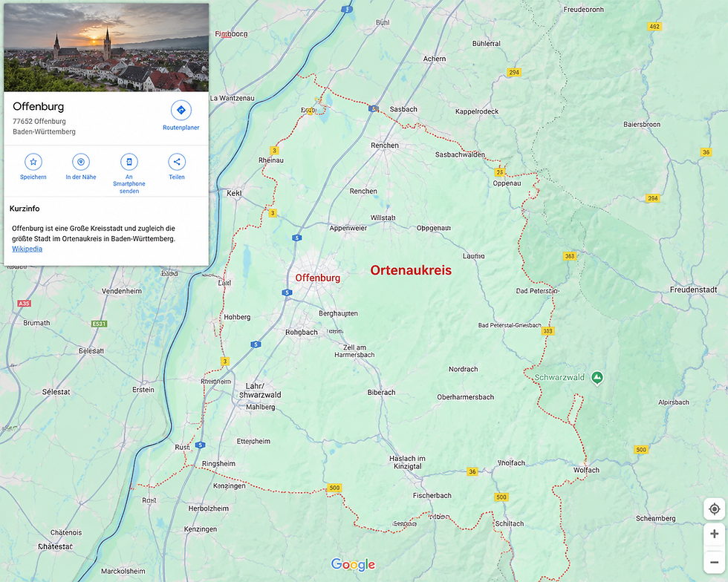Click the Erstein town label
The height and width of the screenshot is (582, 728).
[143, 390]
